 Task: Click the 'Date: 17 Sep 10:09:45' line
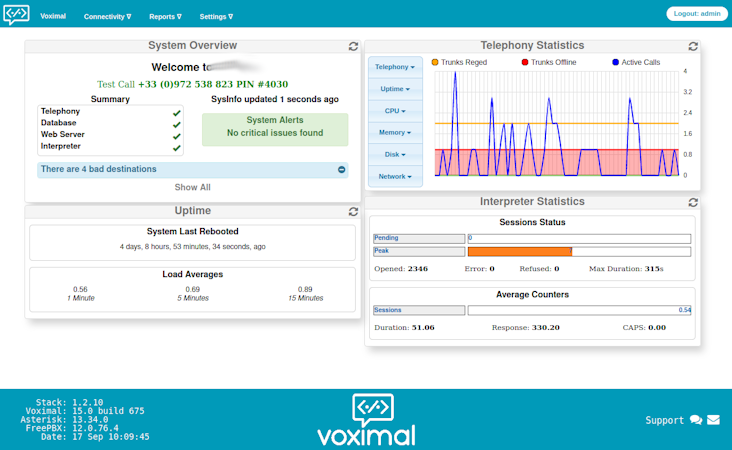pos(95,437)
